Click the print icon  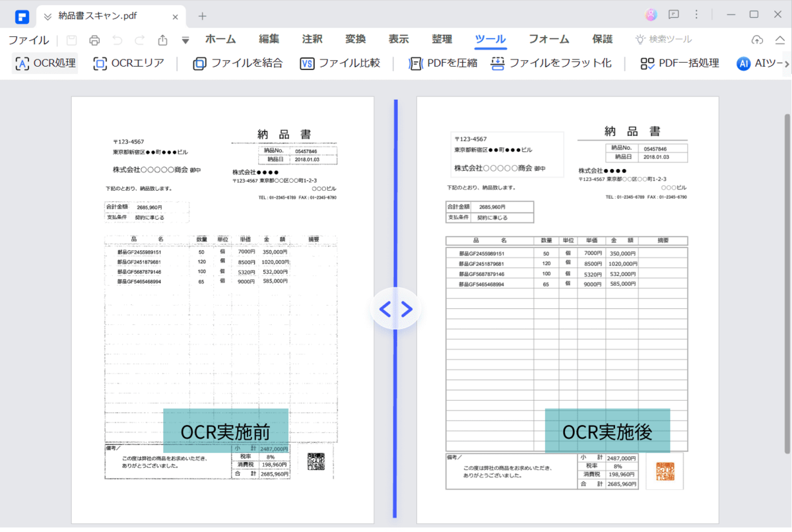(94, 40)
